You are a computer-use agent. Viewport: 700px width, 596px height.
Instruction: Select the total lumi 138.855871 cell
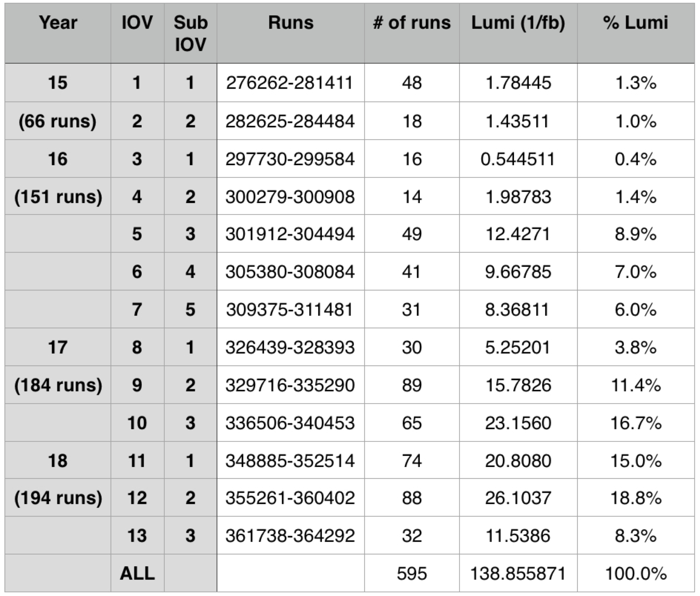pos(518,573)
